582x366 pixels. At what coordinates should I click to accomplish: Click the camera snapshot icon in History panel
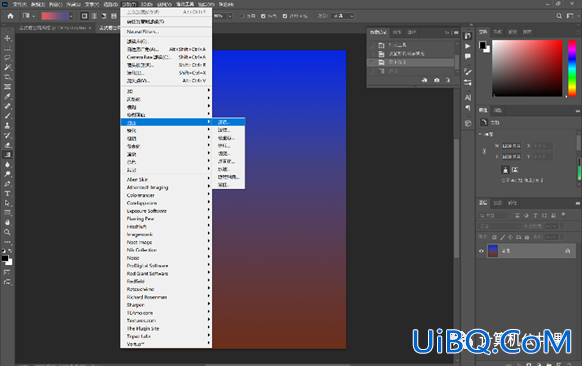click(436, 80)
